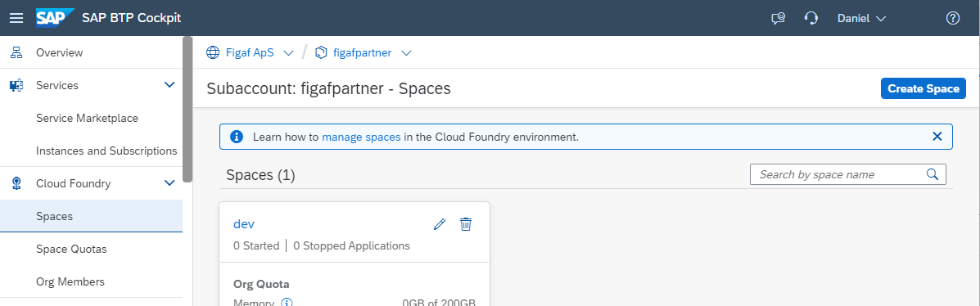Click the Cloud Foundry sidebar icon
Screen dimensions: 980x306
[16, 183]
